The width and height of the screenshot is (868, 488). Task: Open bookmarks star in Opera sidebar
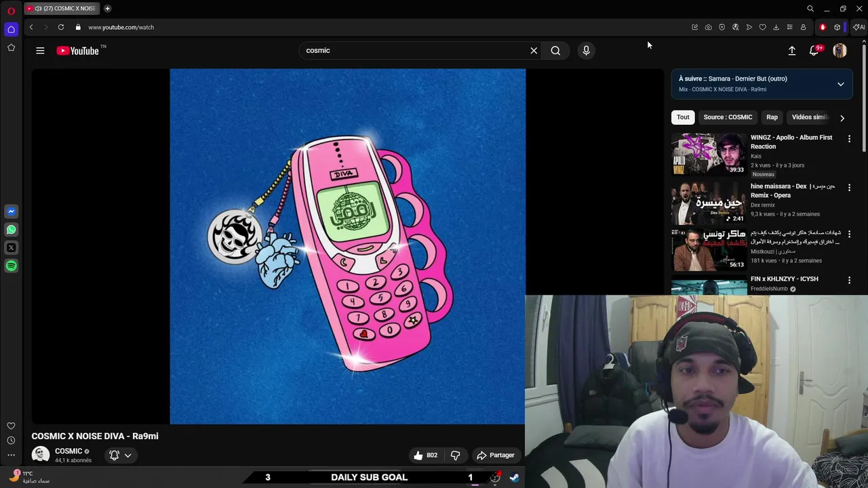(11, 47)
